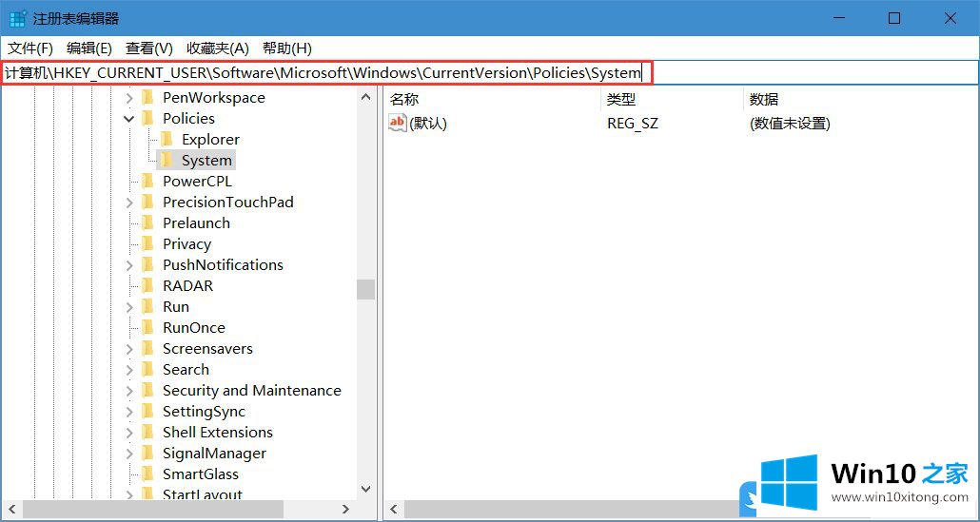Select the Prelaunch tree label
This screenshot has height=522, width=980.
196,223
